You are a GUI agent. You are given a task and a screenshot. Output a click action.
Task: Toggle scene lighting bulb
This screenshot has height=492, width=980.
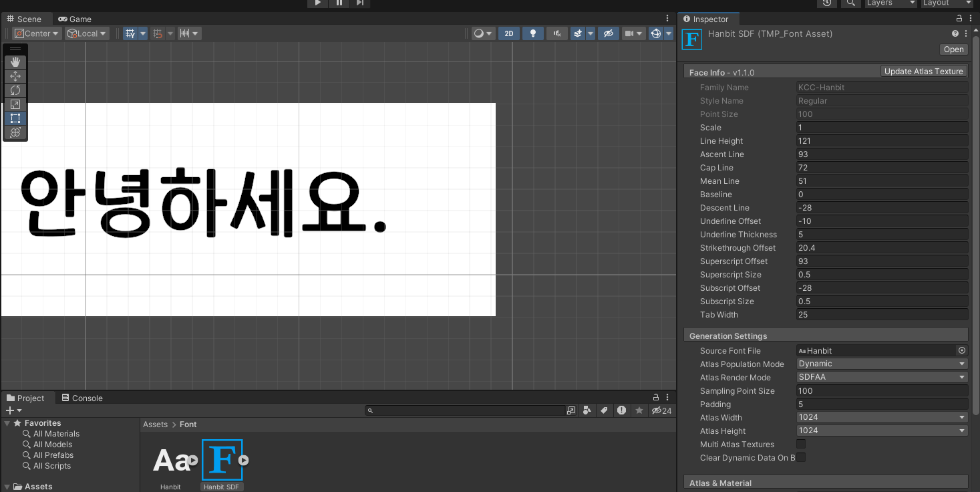532,33
